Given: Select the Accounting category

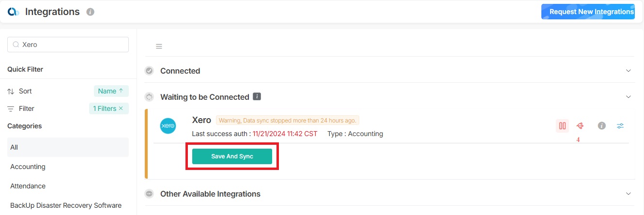Looking at the screenshot, I should pyautogui.click(x=28, y=167).
